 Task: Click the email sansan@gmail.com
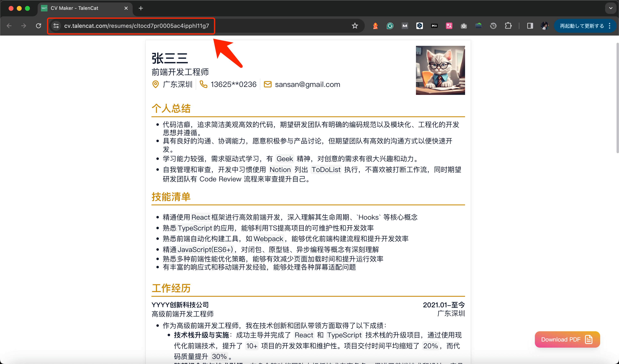pos(307,84)
